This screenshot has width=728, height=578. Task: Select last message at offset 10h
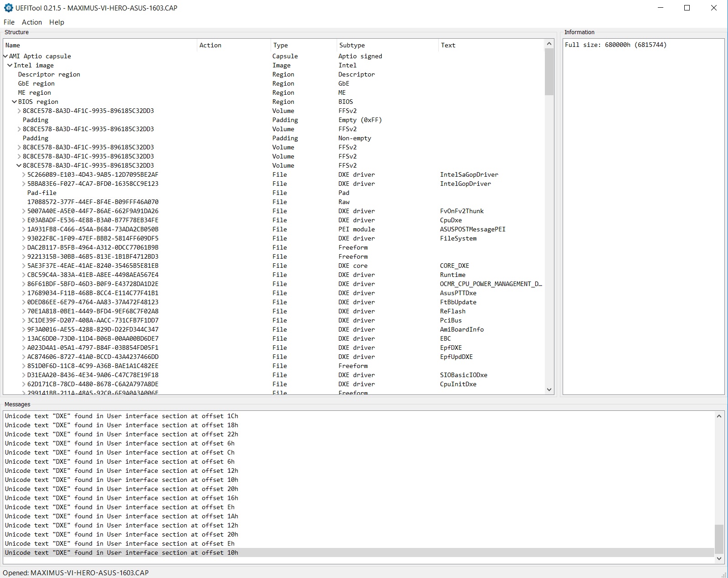pyautogui.click(x=359, y=552)
